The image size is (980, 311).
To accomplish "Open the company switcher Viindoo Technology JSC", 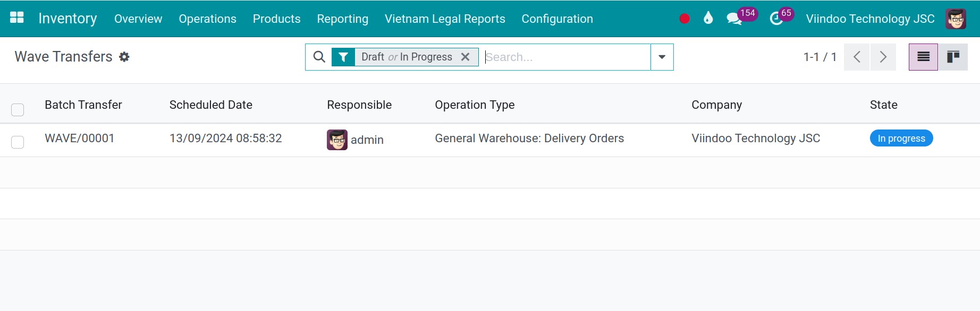I will (870, 19).
